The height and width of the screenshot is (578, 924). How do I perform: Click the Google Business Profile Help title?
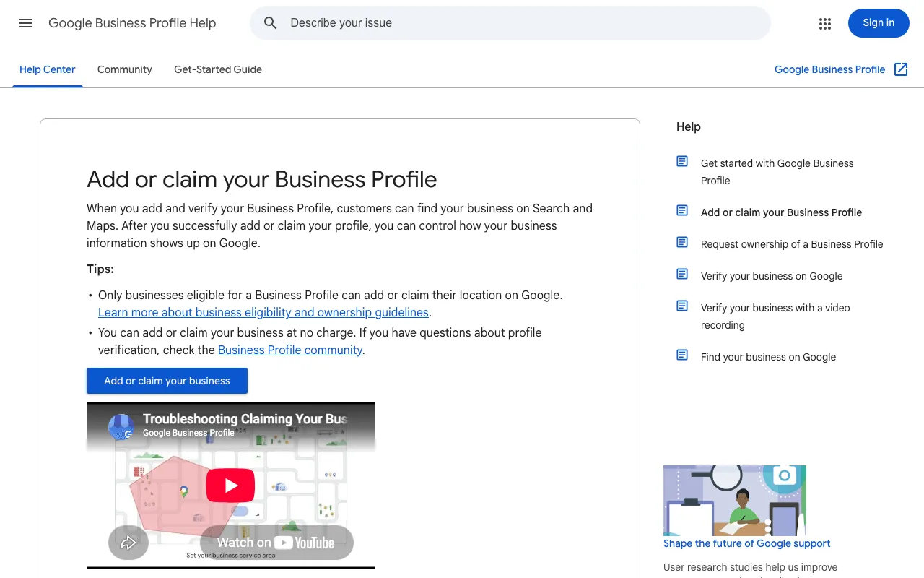[132, 23]
